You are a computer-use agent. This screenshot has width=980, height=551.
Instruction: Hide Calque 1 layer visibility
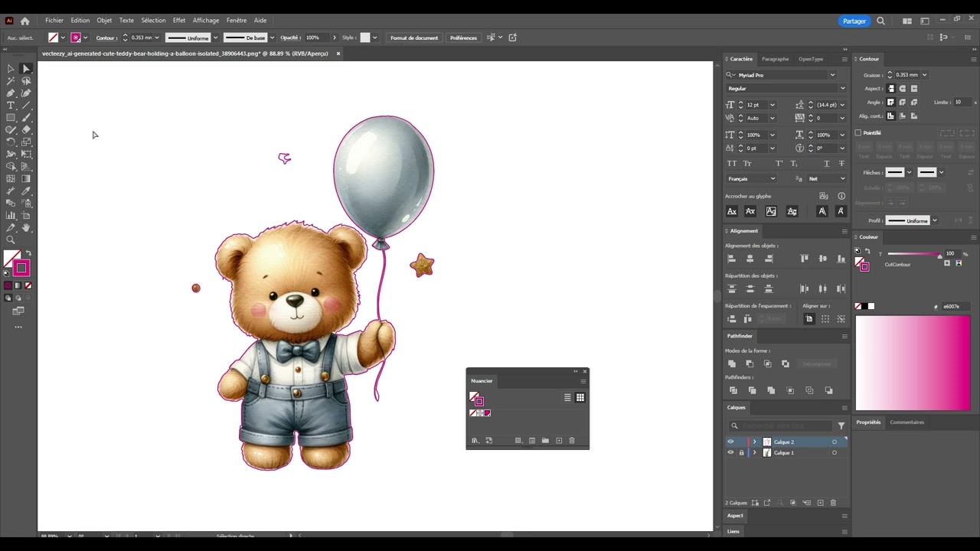730,452
